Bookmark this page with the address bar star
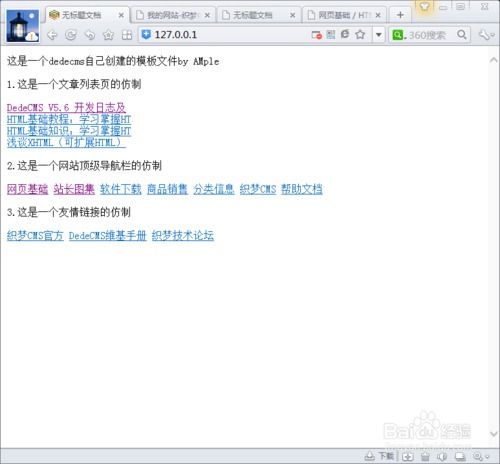Image resolution: width=500 pixels, height=464 pixels. pos(360,34)
